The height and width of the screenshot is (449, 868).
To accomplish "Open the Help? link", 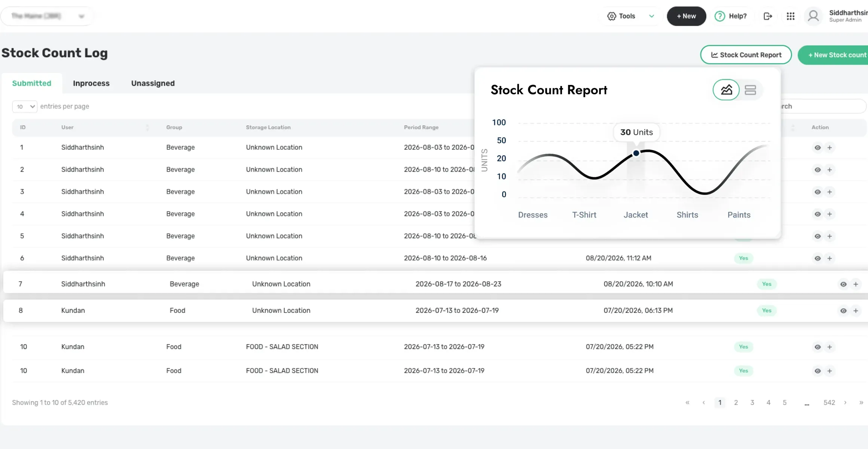I will pyautogui.click(x=731, y=16).
